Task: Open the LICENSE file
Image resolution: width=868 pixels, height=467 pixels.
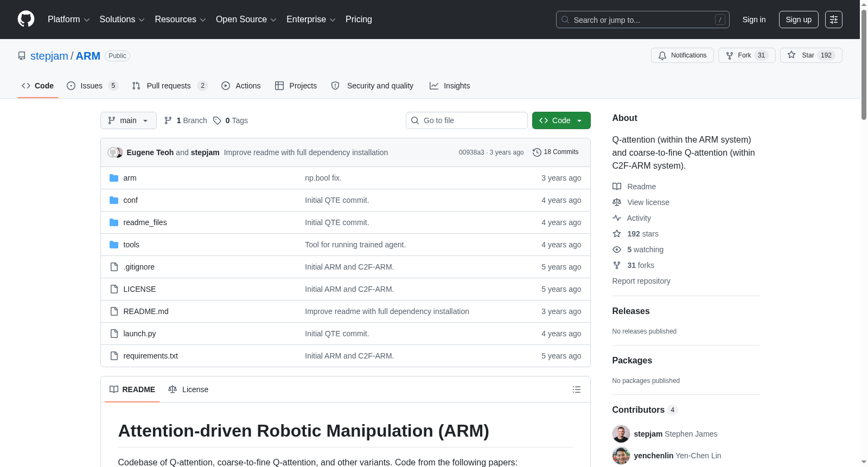Action: tap(139, 289)
